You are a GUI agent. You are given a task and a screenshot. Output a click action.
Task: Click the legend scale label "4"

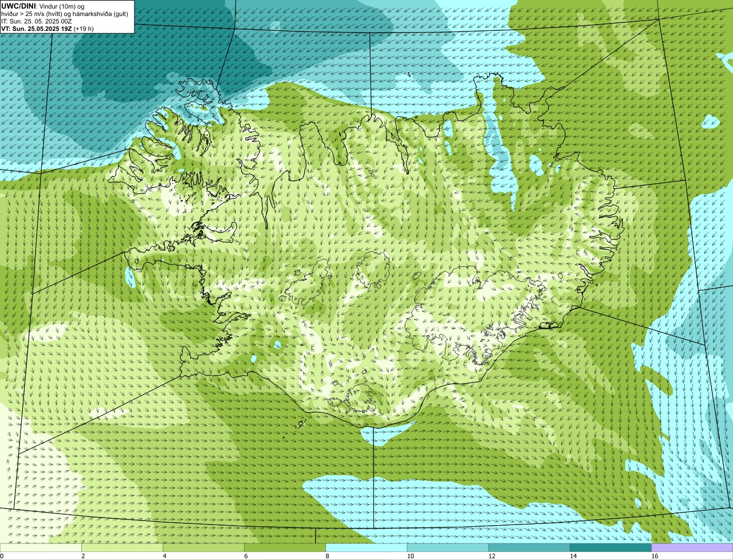[x=164, y=556]
